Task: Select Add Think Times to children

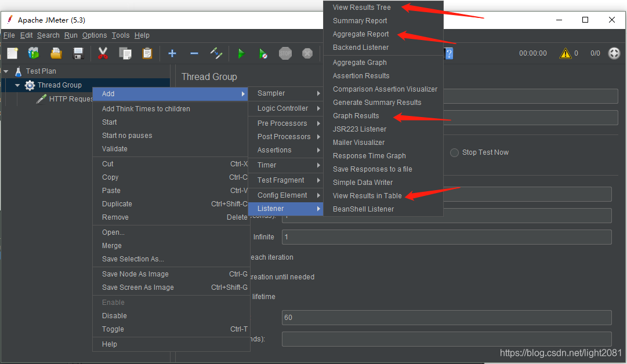Action: pos(171,109)
